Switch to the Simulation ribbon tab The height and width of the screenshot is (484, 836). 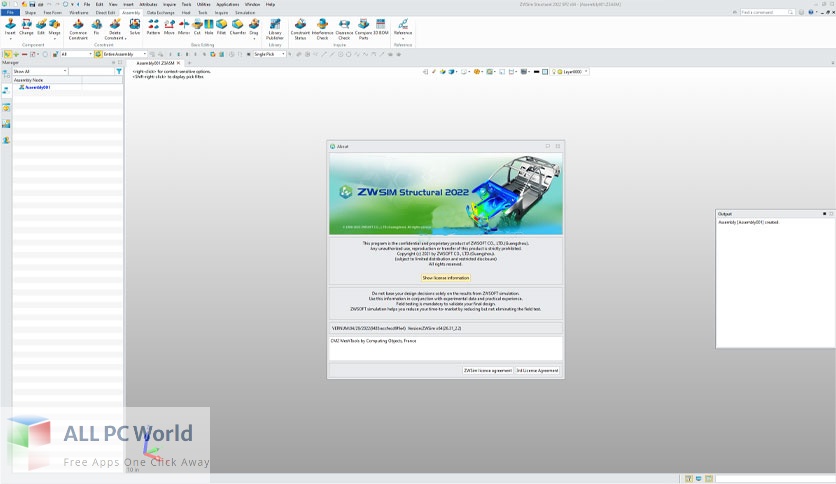pyautogui.click(x=245, y=12)
